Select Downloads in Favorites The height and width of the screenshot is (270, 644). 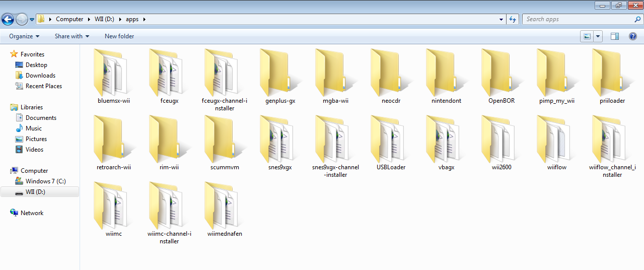pyautogui.click(x=40, y=76)
